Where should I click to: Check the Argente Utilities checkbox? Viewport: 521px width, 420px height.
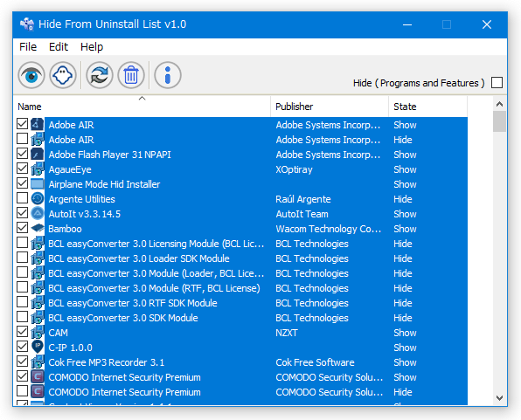(22, 198)
